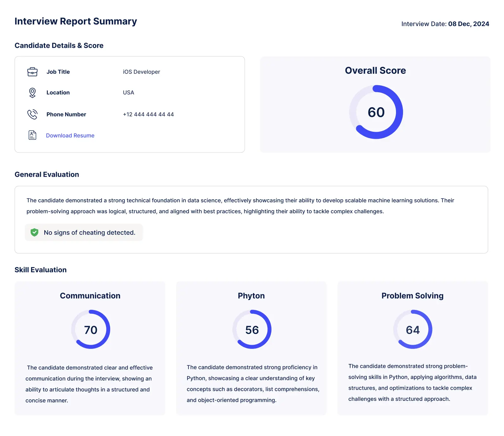Click the resume document icon
Viewport: 504px width, 436px height.
pos(32,135)
